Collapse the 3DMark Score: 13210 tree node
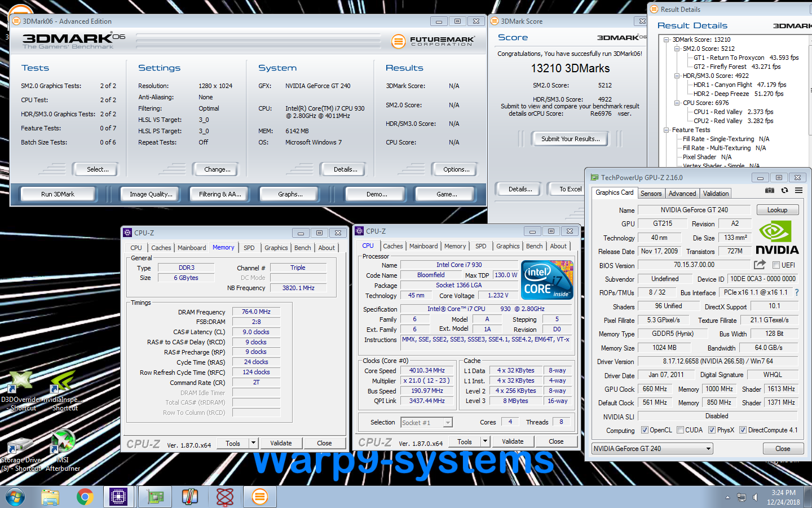Viewport: 812px width, 508px height. click(x=666, y=40)
